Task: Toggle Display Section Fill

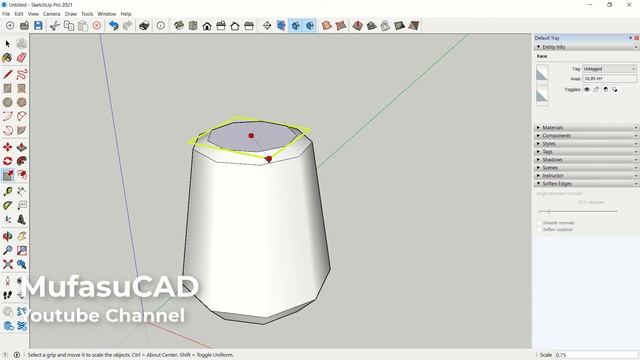Action: (310, 26)
